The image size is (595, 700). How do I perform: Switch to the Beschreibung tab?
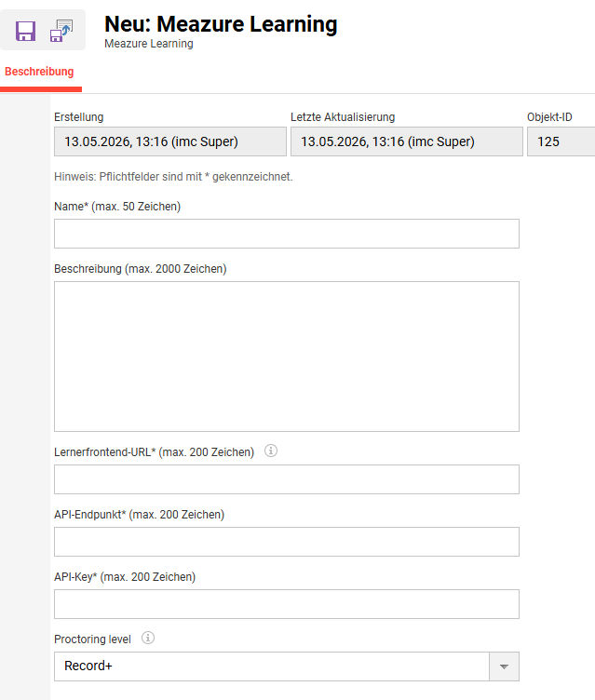(x=39, y=72)
